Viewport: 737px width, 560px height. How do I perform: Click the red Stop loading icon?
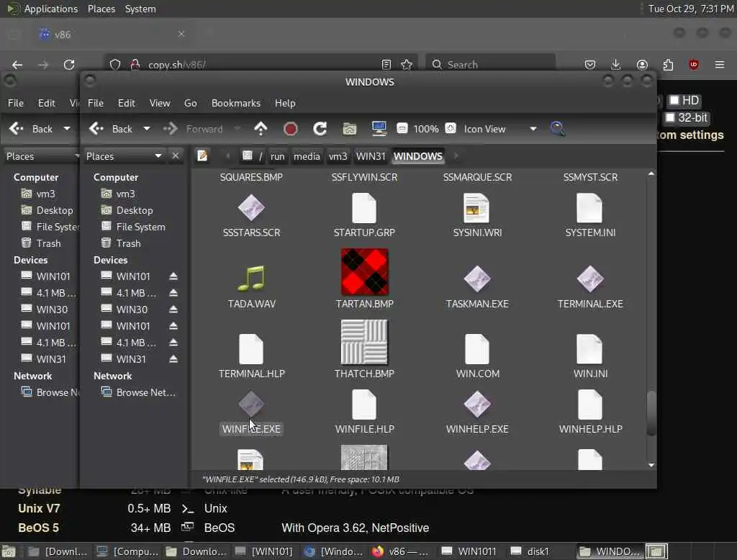click(x=291, y=128)
